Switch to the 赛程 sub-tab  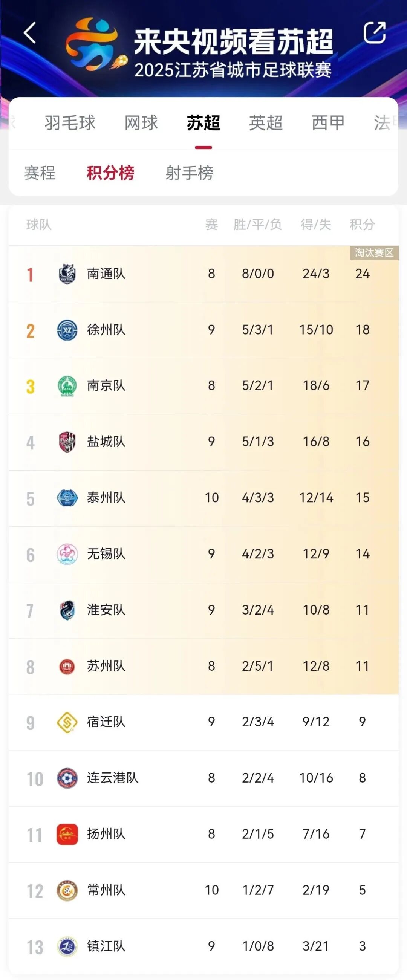pos(40,173)
